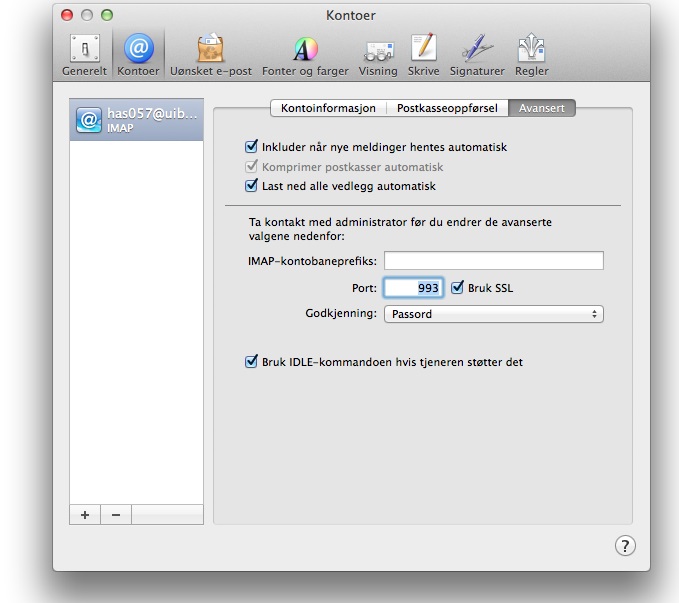Remove the account with minus button
The width and height of the screenshot is (679, 603).
[x=115, y=514]
